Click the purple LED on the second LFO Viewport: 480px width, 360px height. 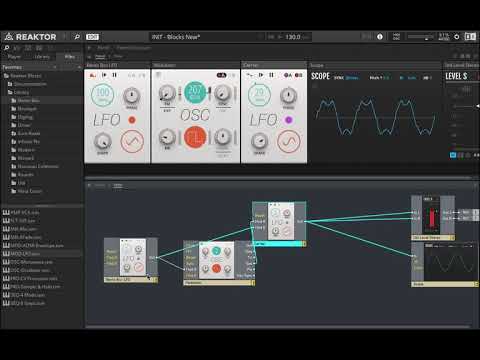(x=289, y=120)
